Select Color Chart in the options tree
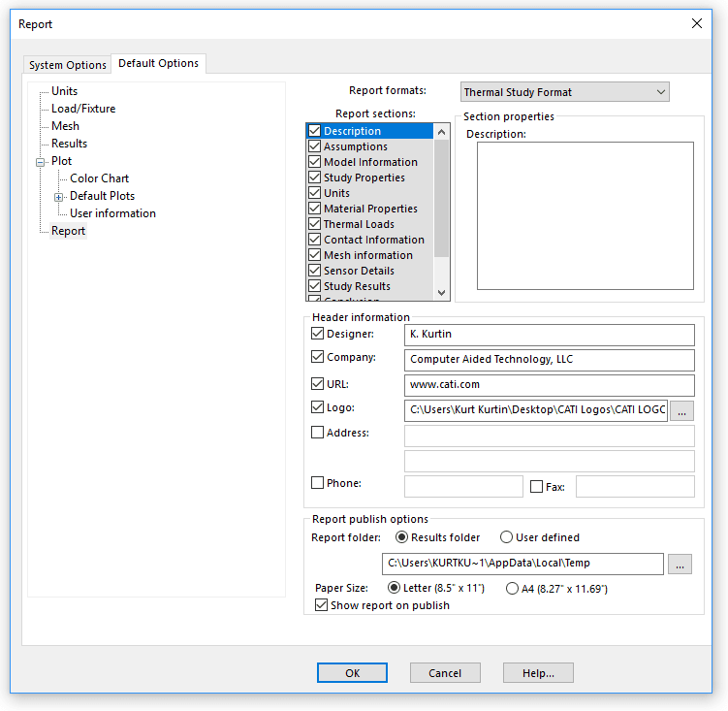 (x=99, y=178)
